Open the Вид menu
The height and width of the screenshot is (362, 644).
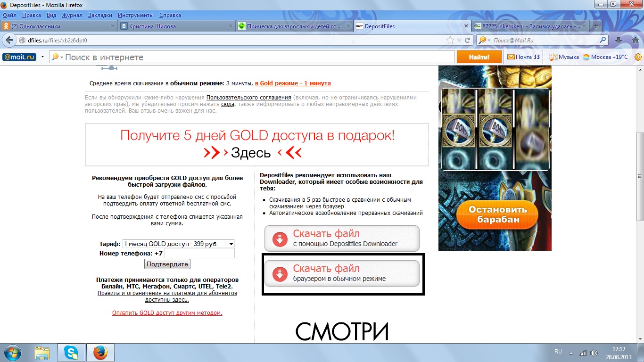(51, 15)
